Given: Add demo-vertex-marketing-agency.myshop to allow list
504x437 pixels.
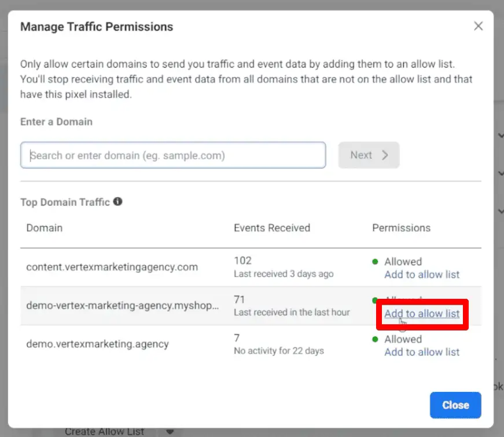Looking at the screenshot, I should [x=422, y=313].
